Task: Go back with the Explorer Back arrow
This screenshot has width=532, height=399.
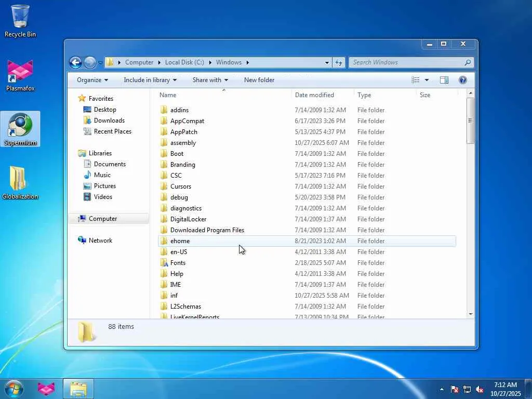Action: (x=76, y=62)
